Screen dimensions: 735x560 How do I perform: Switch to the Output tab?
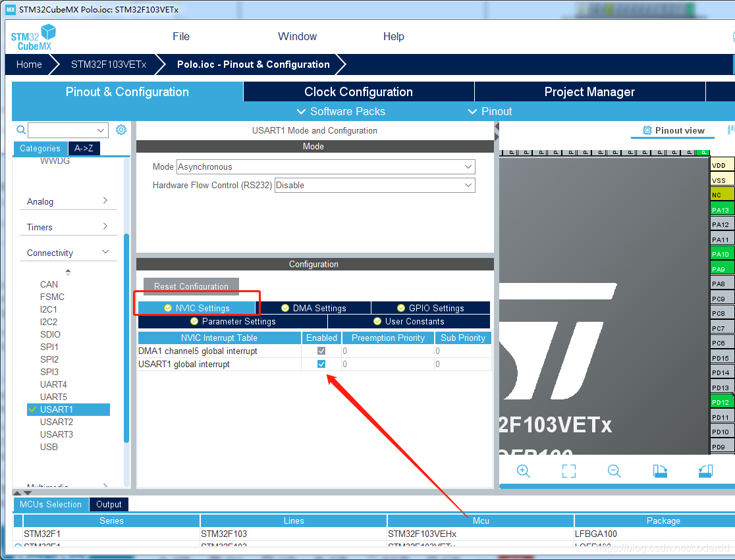pos(109,504)
